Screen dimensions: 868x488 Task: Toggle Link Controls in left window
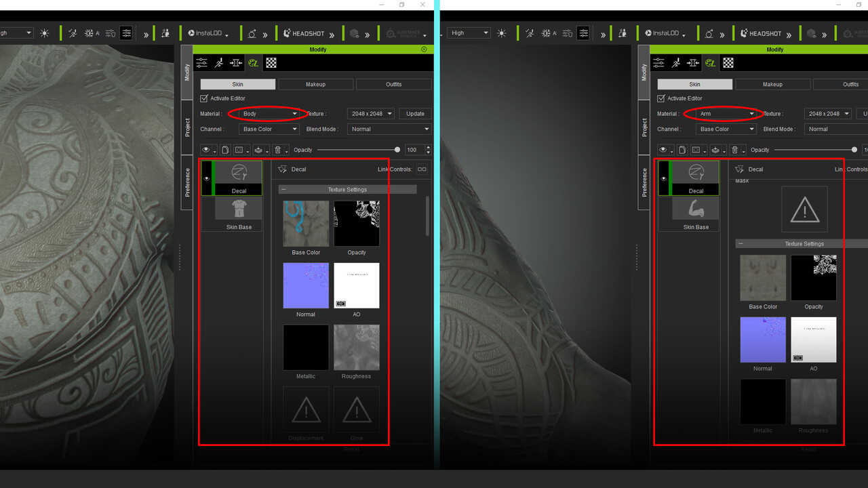coord(422,169)
